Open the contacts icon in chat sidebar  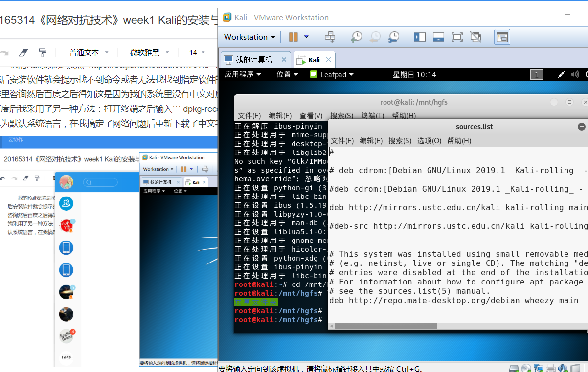(x=67, y=203)
